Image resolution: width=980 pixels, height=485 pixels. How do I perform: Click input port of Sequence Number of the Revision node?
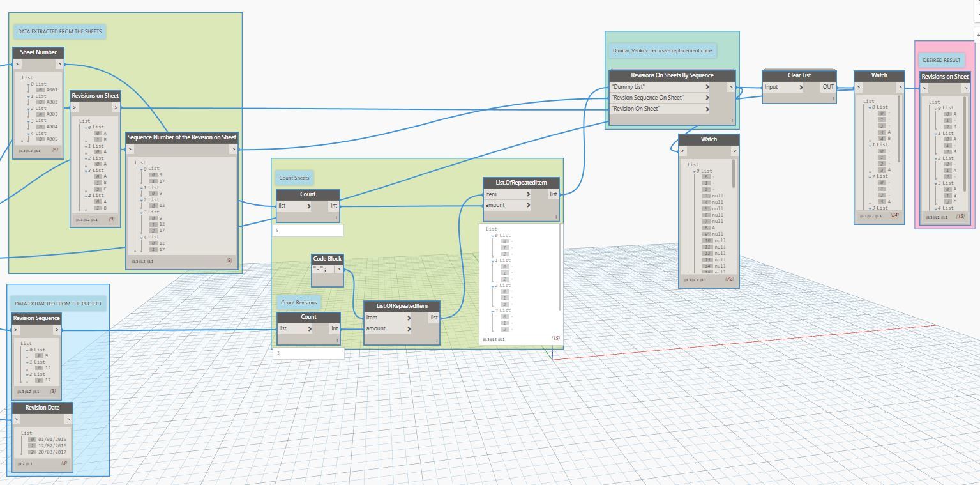coord(130,149)
